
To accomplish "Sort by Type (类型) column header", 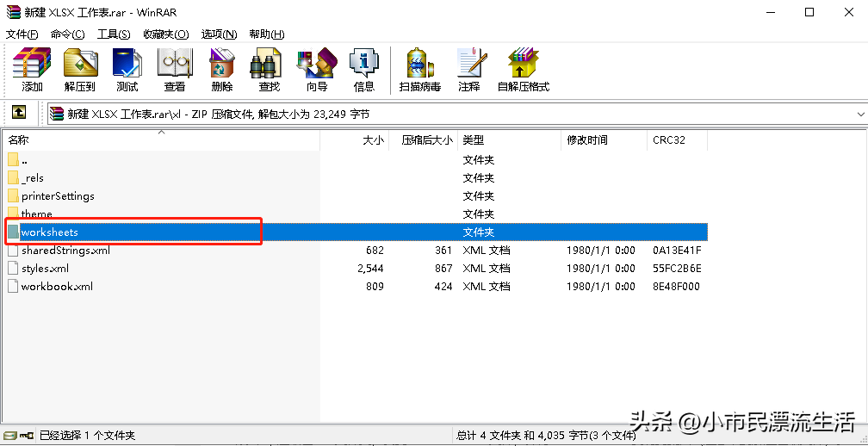I will pyautogui.click(x=509, y=140).
